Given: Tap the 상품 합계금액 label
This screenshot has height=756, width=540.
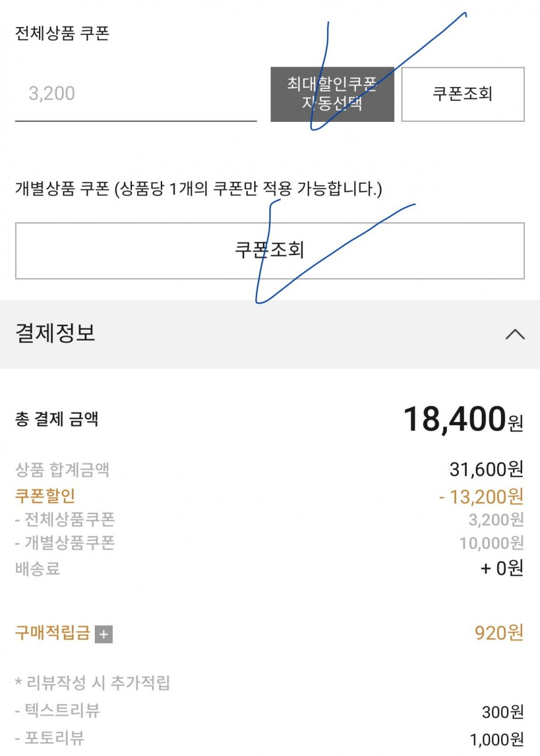Looking at the screenshot, I should [x=62, y=470].
